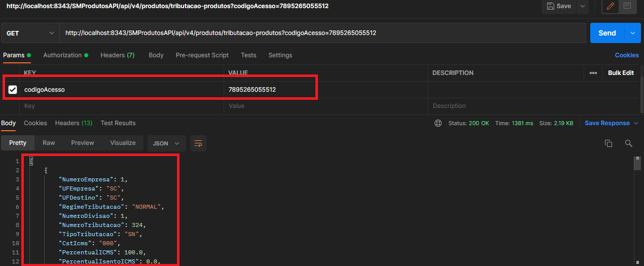The height and width of the screenshot is (266, 644).
Task: Open the response Headers (13) tab
Action: (74, 123)
